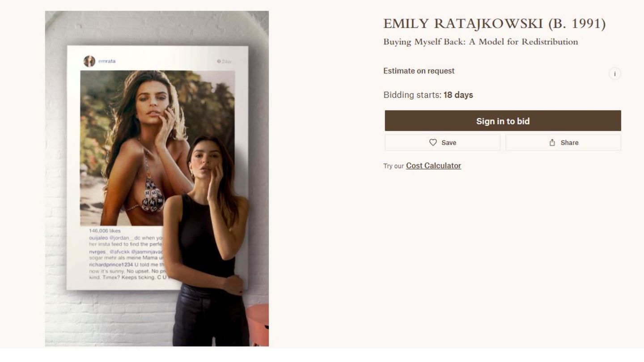
Task: Click the share arrow icon
Action: pos(552,142)
